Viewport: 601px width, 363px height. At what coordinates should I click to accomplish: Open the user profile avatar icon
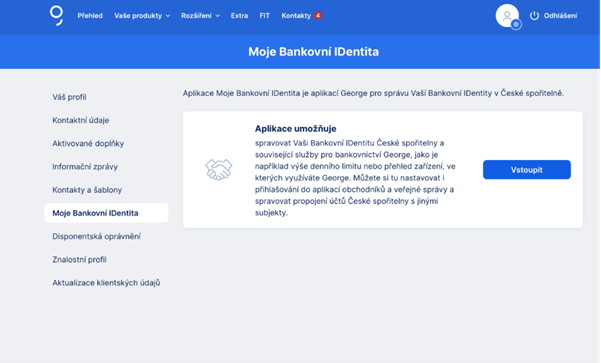pyautogui.click(x=507, y=16)
